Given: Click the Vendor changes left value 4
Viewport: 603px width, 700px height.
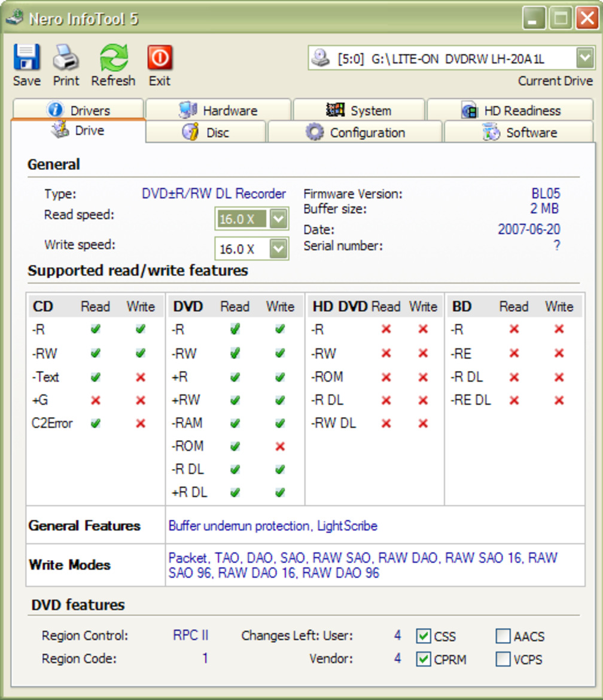Looking at the screenshot, I should [x=397, y=658].
